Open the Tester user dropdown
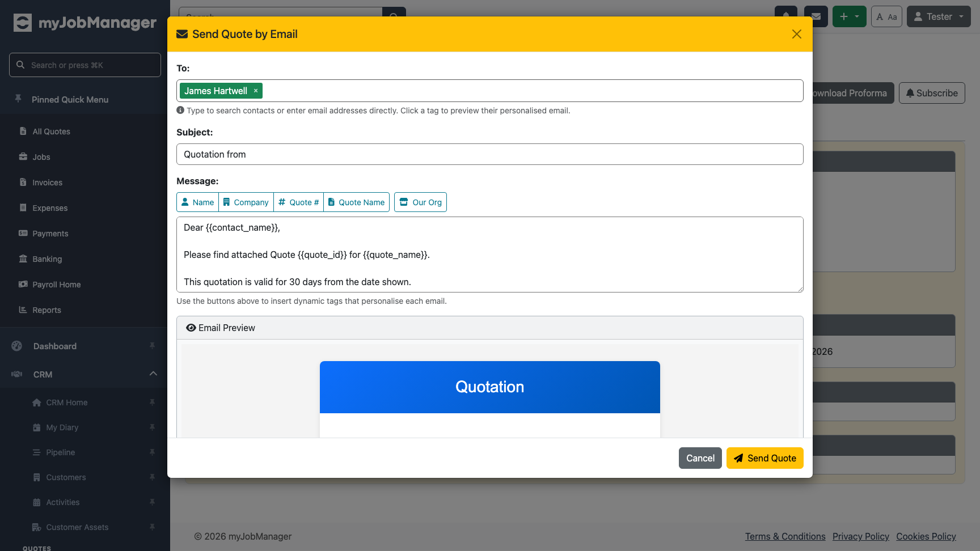The image size is (980, 551). pyautogui.click(x=939, y=16)
